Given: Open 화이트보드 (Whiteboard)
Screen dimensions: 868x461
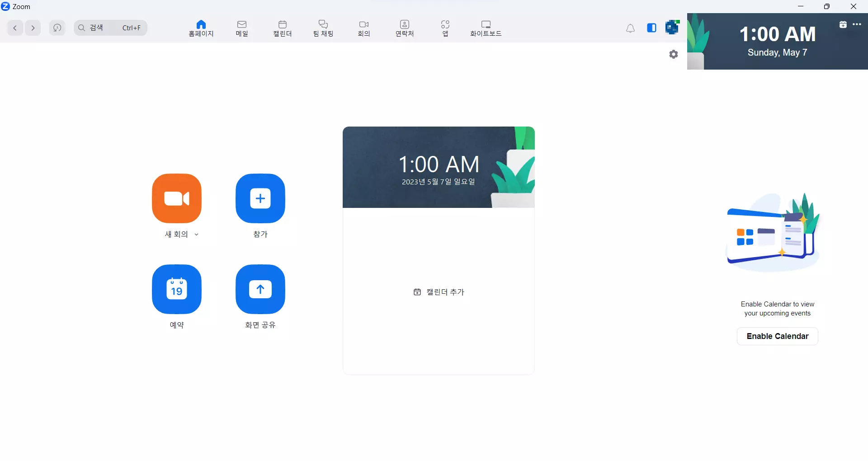Looking at the screenshot, I should coord(486,28).
